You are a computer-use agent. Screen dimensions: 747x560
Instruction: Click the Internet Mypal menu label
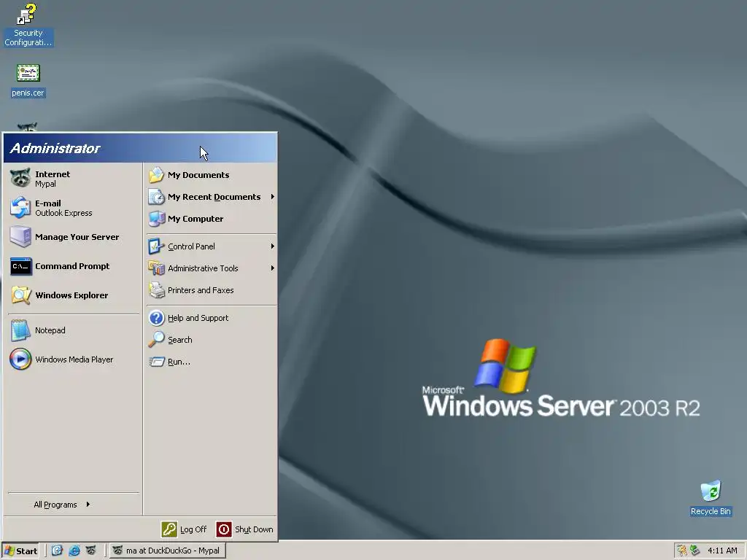53,179
